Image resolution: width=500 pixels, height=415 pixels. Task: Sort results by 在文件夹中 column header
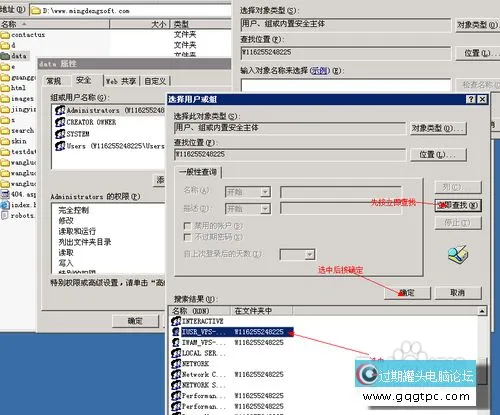[262, 311]
